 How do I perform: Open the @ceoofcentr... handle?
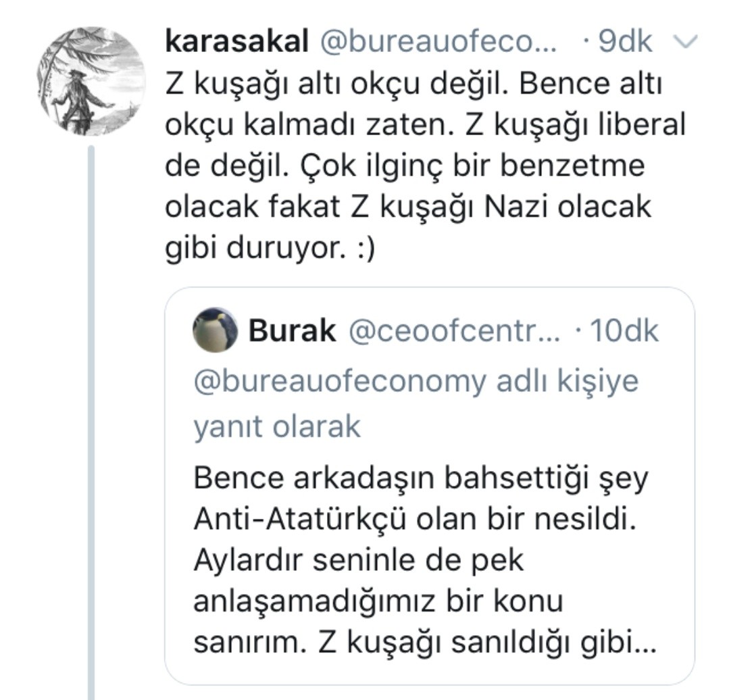pyautogui.click(x=453, y=330)
